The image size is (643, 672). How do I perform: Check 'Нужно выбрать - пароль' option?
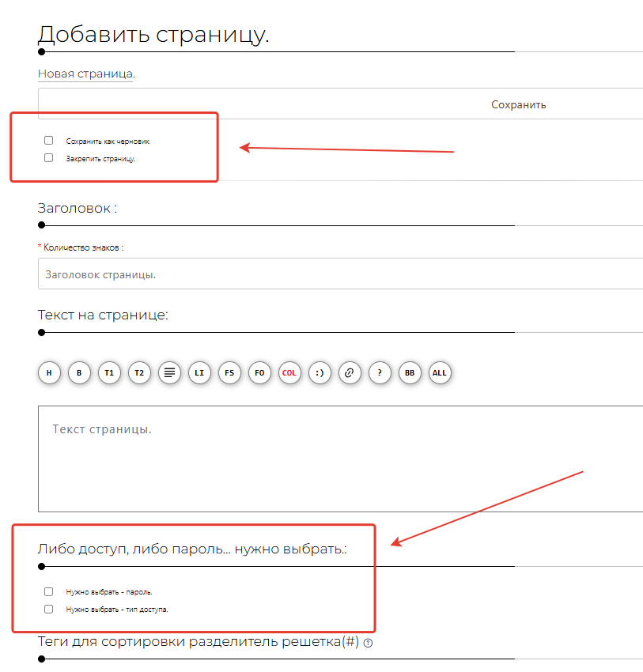(49, 591)
